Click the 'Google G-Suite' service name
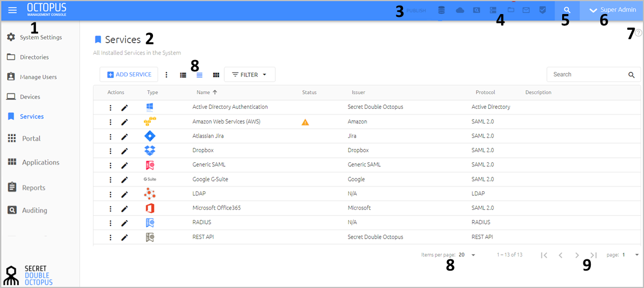The height and width of the screenshot is (288, 644). click(210, 180)
